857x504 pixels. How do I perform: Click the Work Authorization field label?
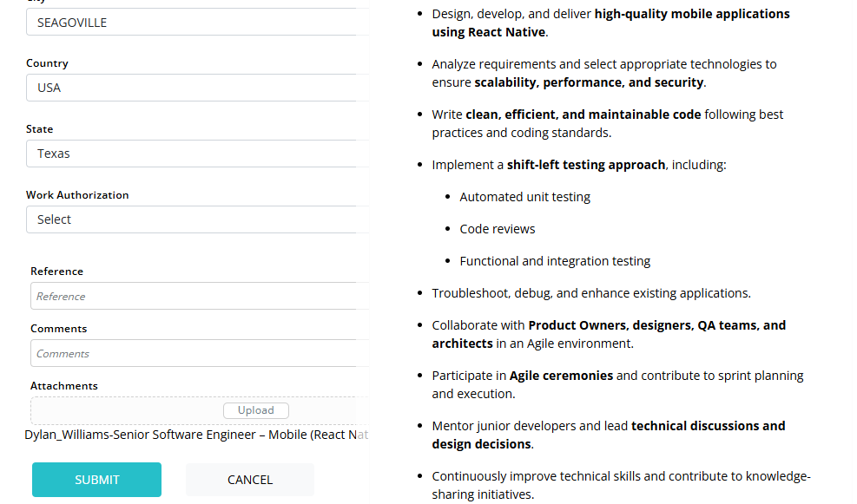77,195
